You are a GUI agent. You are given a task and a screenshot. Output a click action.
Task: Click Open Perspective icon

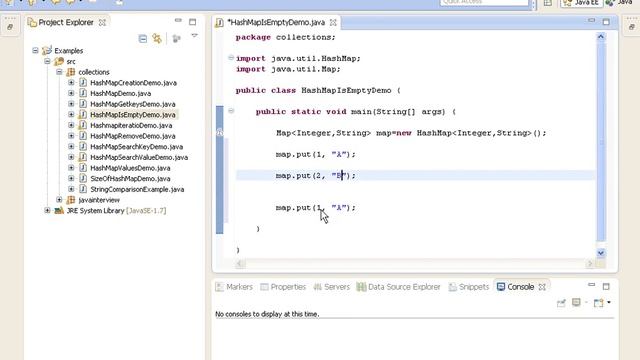pyautogui.click(x=548, y=3)
